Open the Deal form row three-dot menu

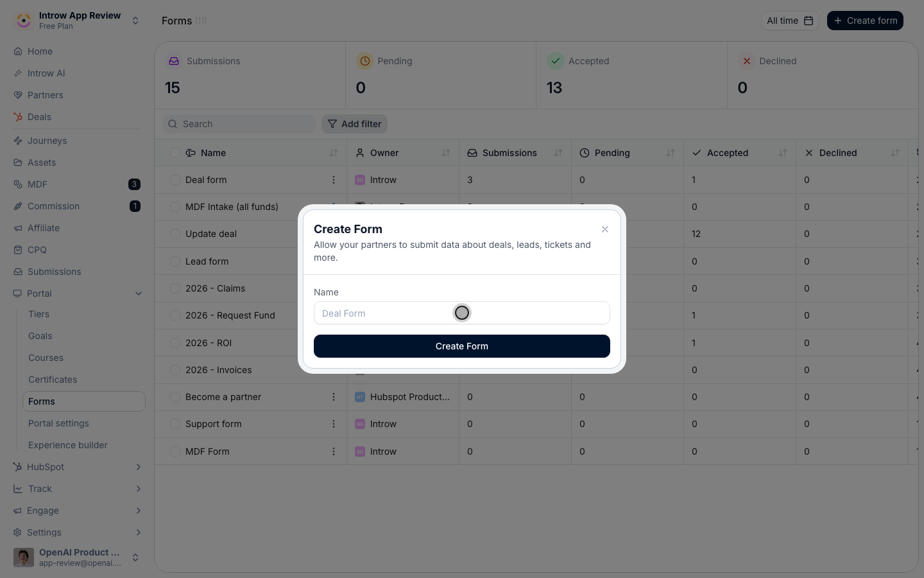point(334,180)
